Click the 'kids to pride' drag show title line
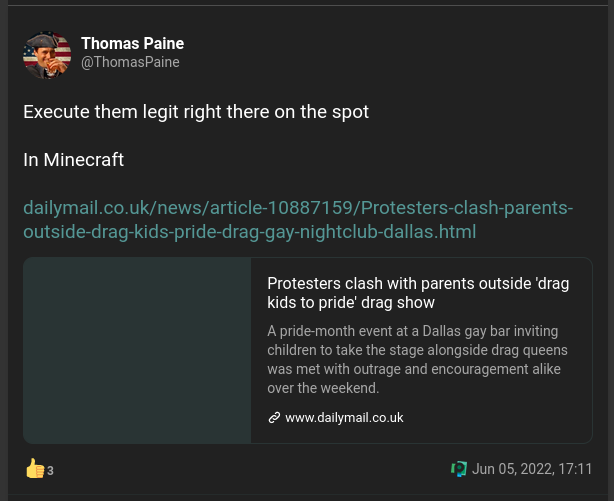Viewport: 614px width, 501px height. tap(351, 303)
